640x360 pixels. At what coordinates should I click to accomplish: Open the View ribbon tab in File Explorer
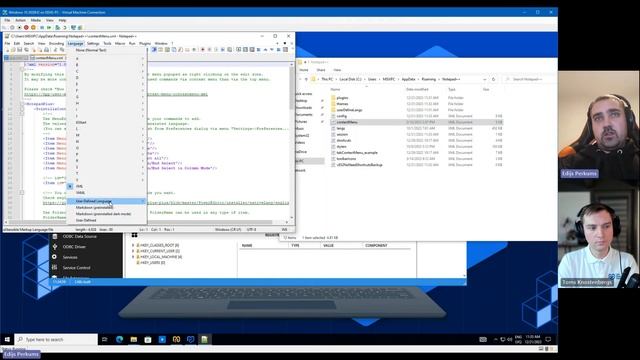[x=337, y=70]
